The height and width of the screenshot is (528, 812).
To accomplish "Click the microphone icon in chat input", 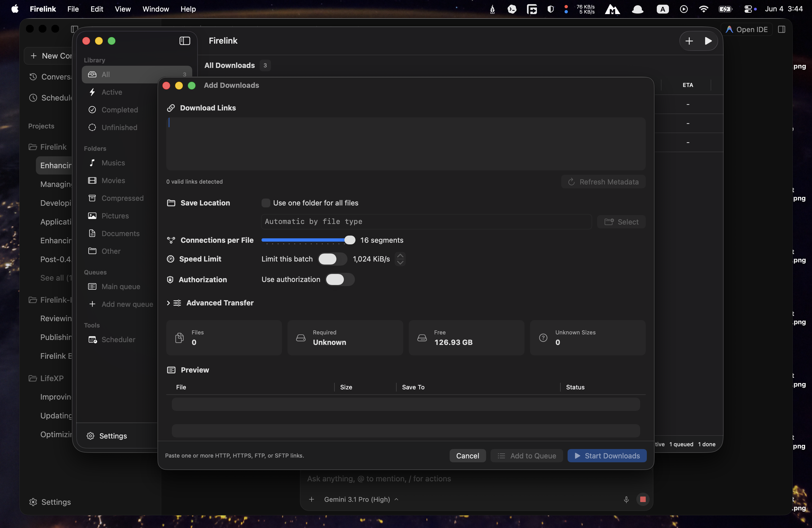I will click(626, 500).
